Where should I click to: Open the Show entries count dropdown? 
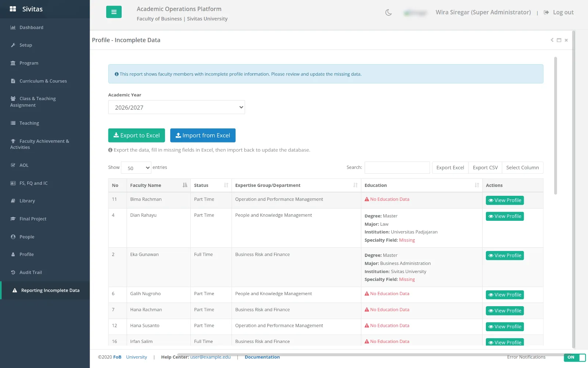click(136, 168)
